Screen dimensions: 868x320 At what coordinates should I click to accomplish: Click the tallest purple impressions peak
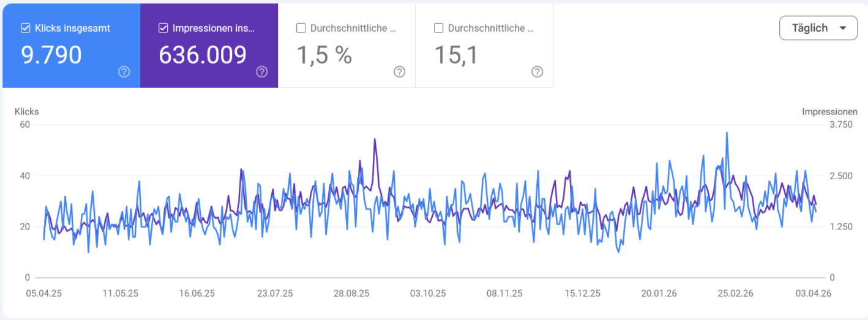click(x=375, y=140)
